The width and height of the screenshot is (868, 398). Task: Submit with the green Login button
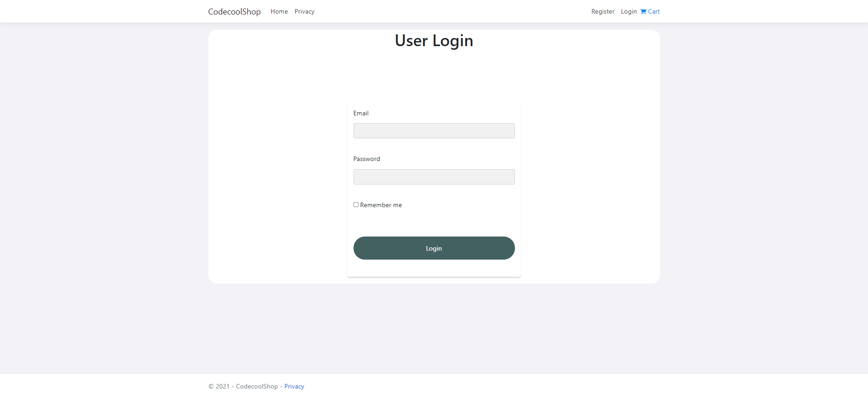(434, 248)
